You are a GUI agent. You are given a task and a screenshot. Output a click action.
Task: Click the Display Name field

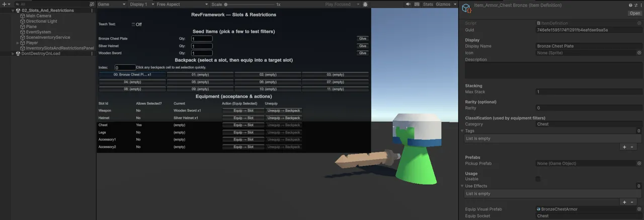click(x=589, y=46)
